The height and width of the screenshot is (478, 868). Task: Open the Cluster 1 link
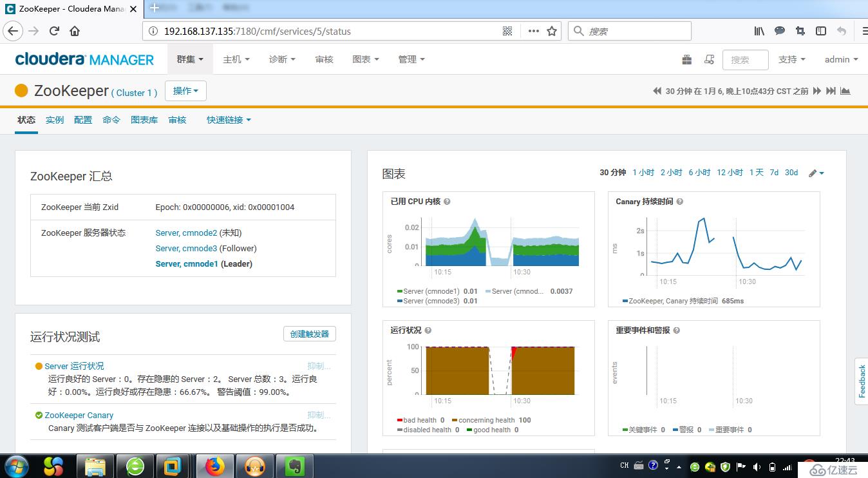135,93
